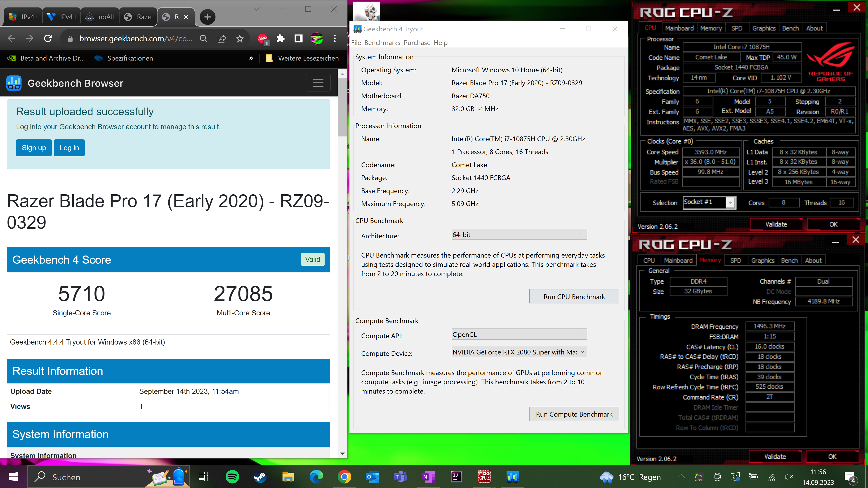Open the Spezifikationen bookmark
868x488 pixels.
click(124, 58)
